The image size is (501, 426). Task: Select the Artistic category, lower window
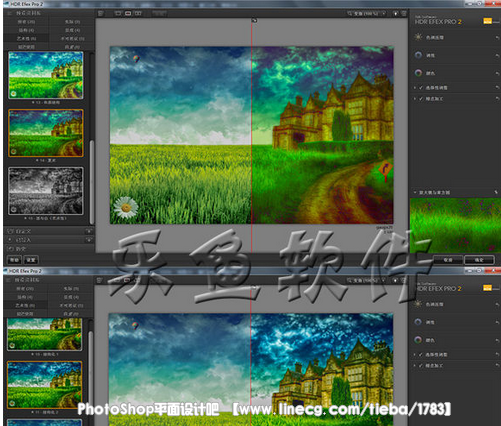click(26, 305)
